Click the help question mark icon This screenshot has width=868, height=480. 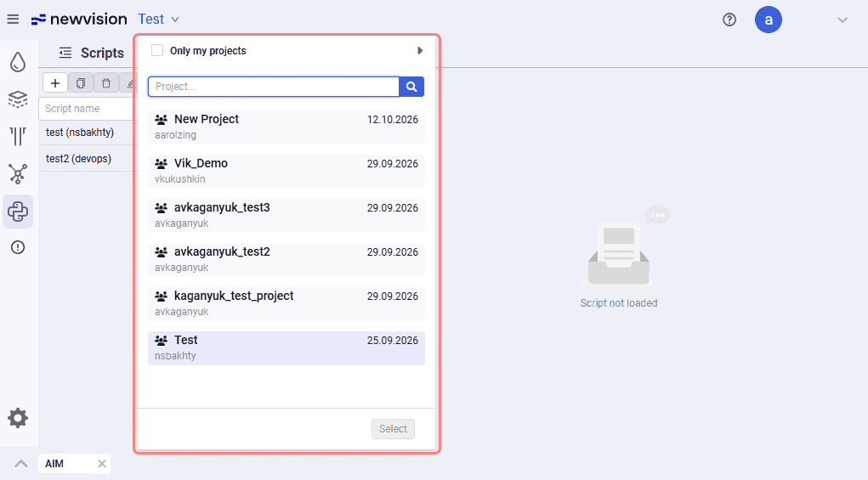point(729,20)
